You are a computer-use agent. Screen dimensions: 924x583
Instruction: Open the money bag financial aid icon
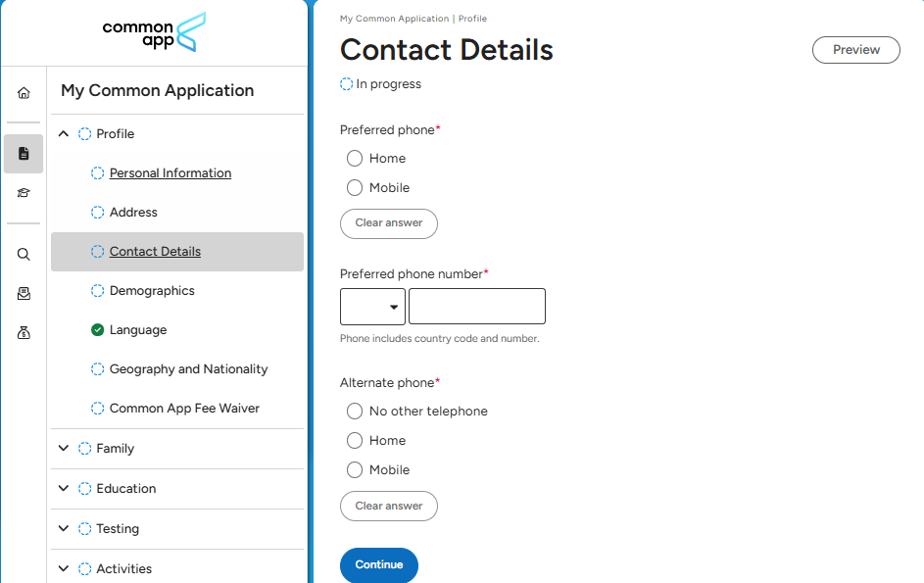(x=24, y=333)
